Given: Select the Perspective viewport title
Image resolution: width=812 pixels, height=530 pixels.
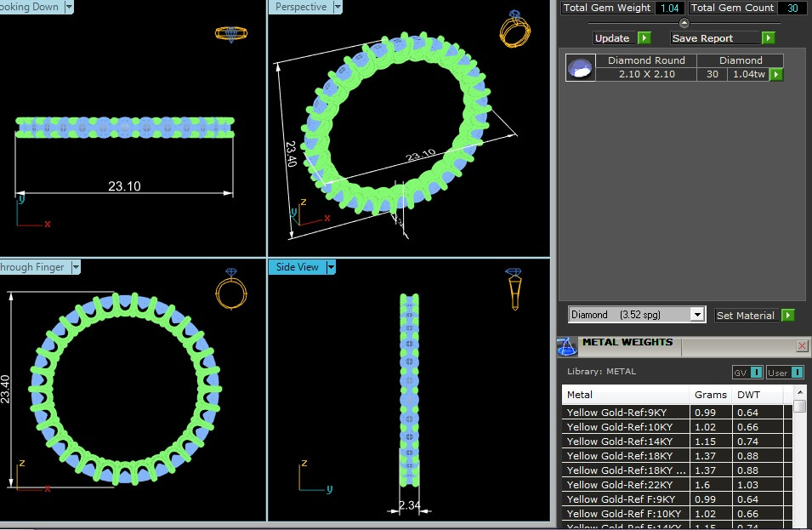Looking at the screenshot, I should pos(301,7).
